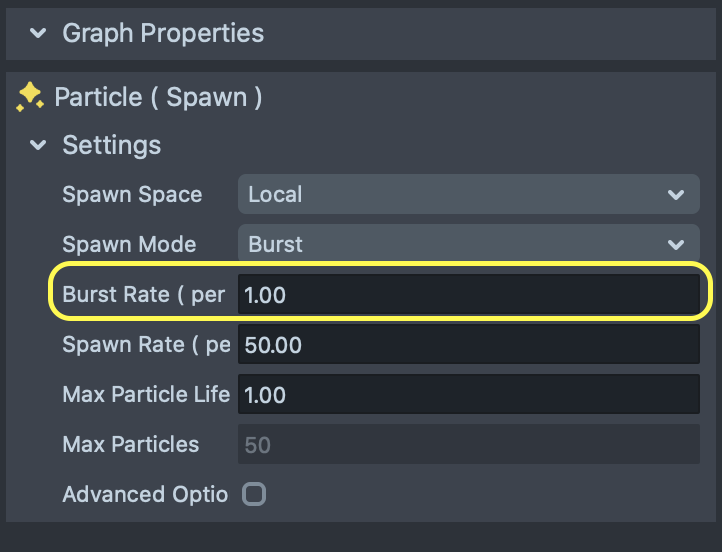This screenshot has width=722, height=552.
Task: Click the Spawn Space dropdown arrow
Action: click(677, 195)
